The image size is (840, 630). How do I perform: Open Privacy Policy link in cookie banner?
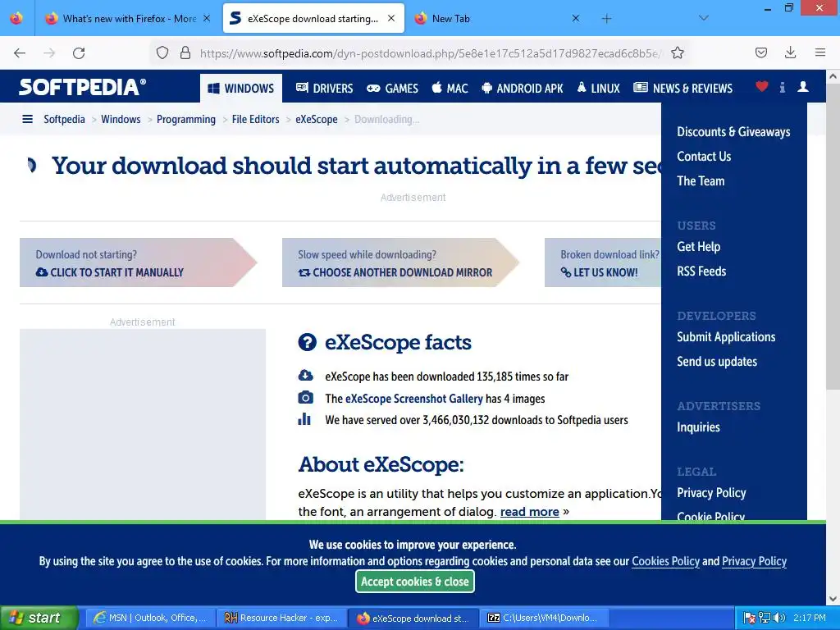point(754,561)
